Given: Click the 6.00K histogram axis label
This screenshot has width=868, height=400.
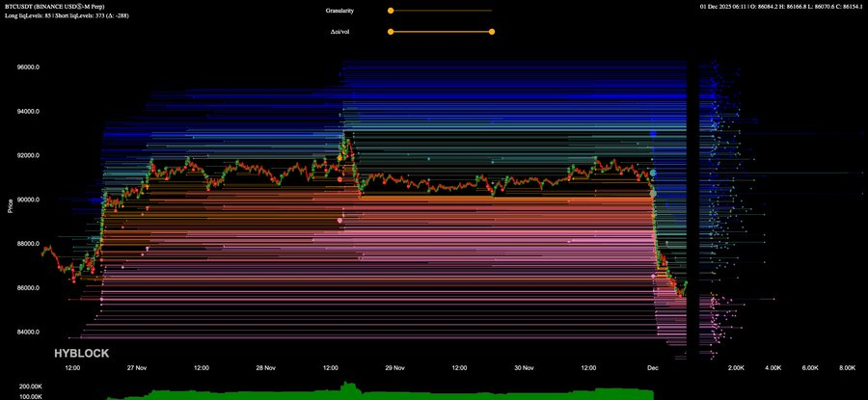Looking at the screenshot, I should click(810, 367).
